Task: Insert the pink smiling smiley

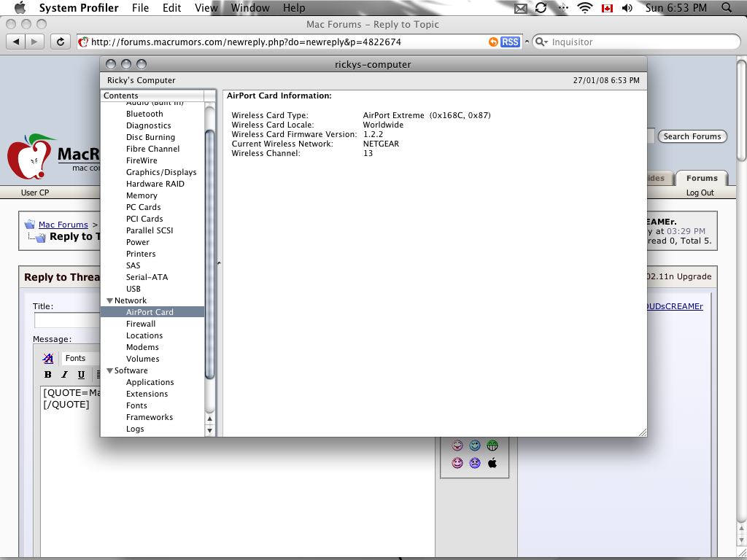Action: 457,462
